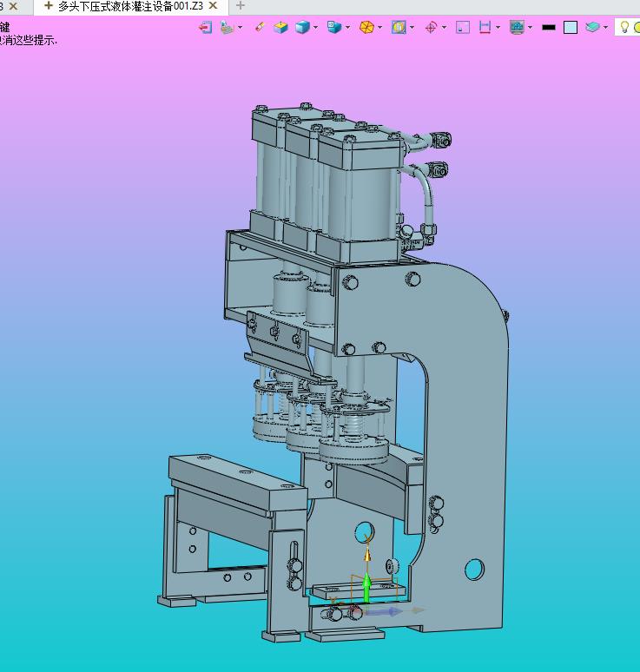Expand the blue shaded cube dropdown arrow
This screenshot has height=672, width=640.
(315, 28)
